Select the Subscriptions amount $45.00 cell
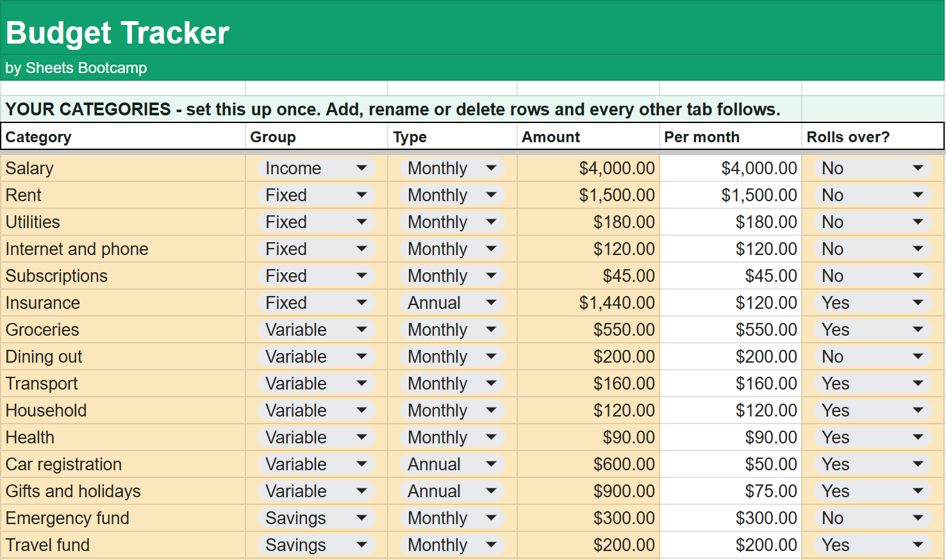Screen dimensions: 946x560 pos(588,276)
